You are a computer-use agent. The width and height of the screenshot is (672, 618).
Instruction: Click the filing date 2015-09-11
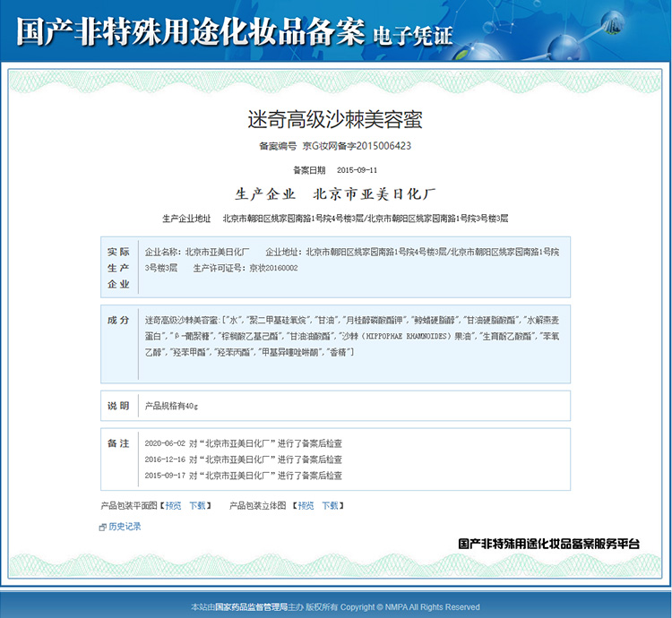coord(357,170)
